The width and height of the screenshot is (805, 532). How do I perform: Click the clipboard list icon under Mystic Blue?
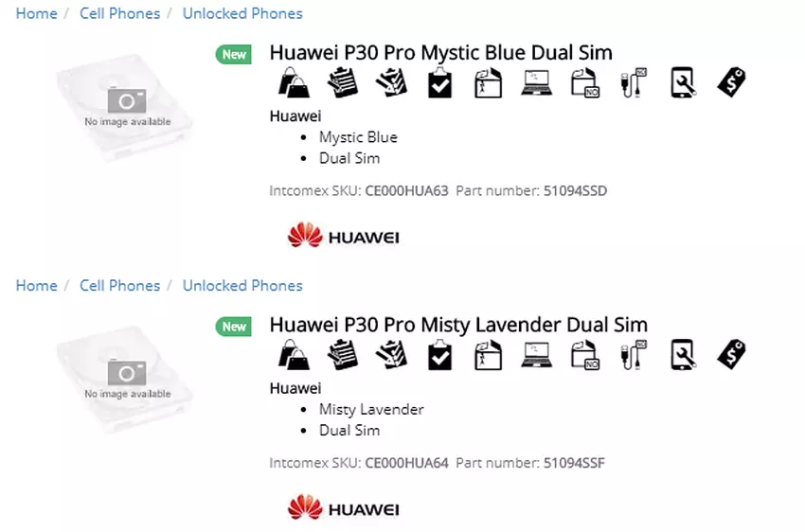tap(343, 82)
